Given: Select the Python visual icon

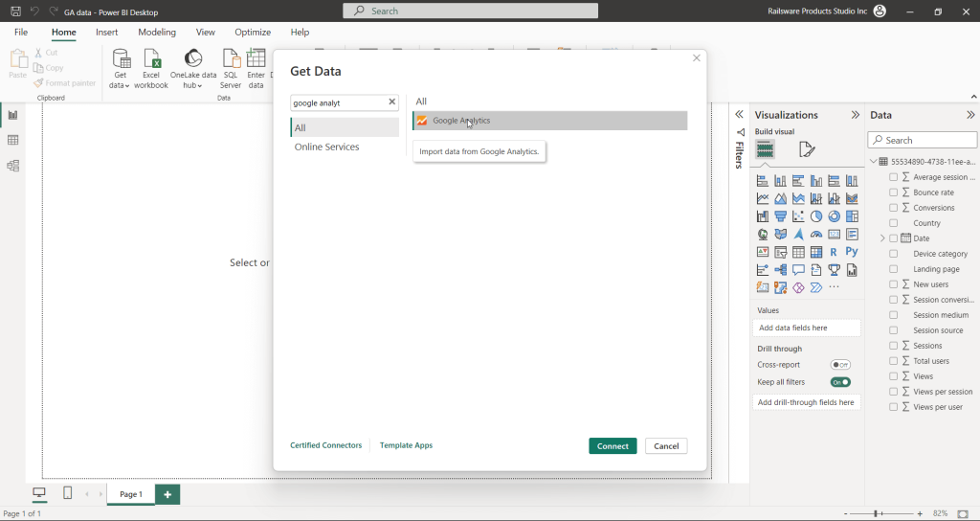Looking at the screenshot, I should (851, 253).
